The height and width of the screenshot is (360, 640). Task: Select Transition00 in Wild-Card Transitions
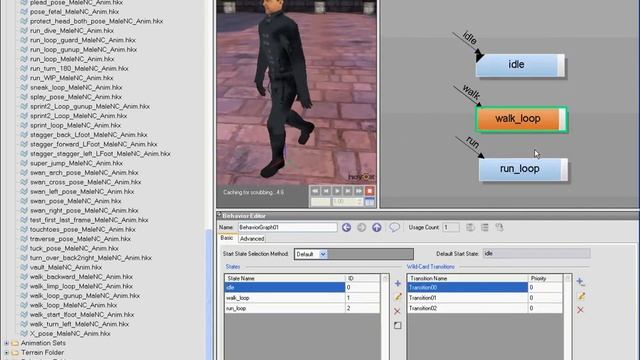[x=484, y=287]
